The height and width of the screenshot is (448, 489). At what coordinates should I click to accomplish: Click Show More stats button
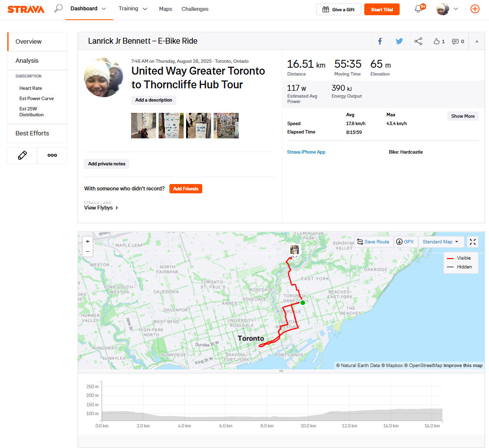(462, 116)
